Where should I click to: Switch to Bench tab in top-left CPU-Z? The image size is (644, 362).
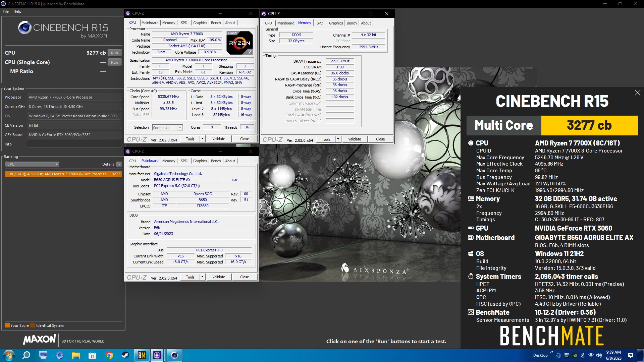tap(216, 23)
